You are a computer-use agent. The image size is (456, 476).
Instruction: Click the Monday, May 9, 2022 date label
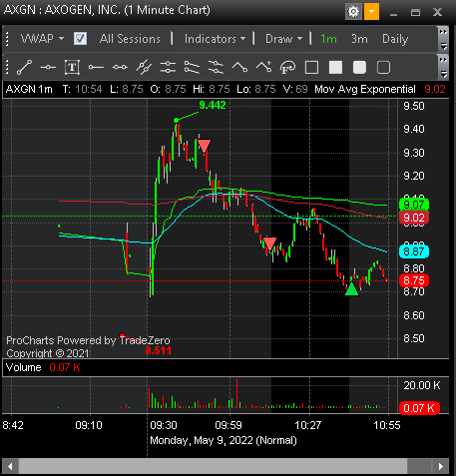[224, 440]
